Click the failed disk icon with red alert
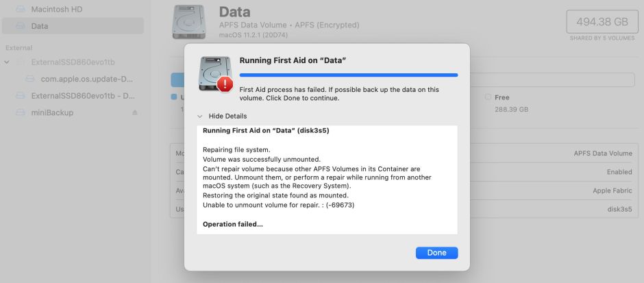The width and height of the screenshot is (644, 283). 215,73
